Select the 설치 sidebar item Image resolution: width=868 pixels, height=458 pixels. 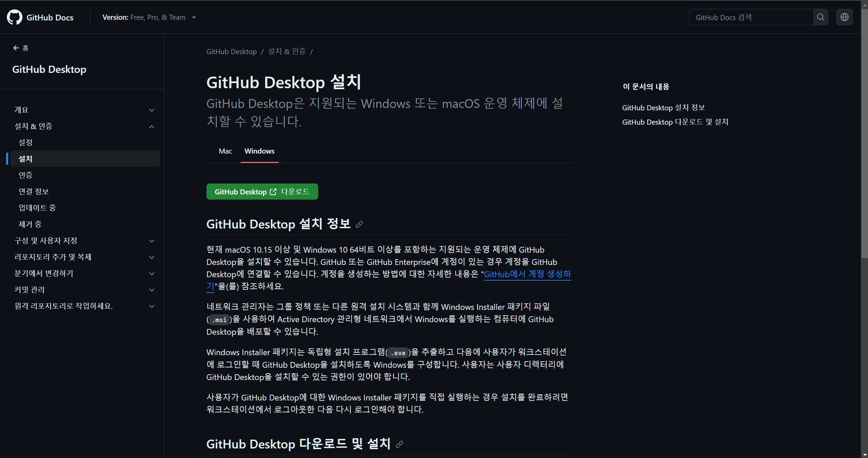(x=85, y=159)
